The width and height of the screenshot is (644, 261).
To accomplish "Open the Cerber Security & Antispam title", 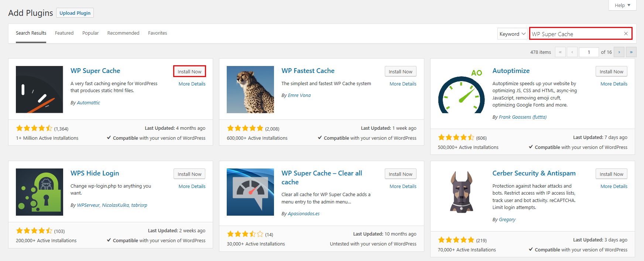I will [534, 173].
